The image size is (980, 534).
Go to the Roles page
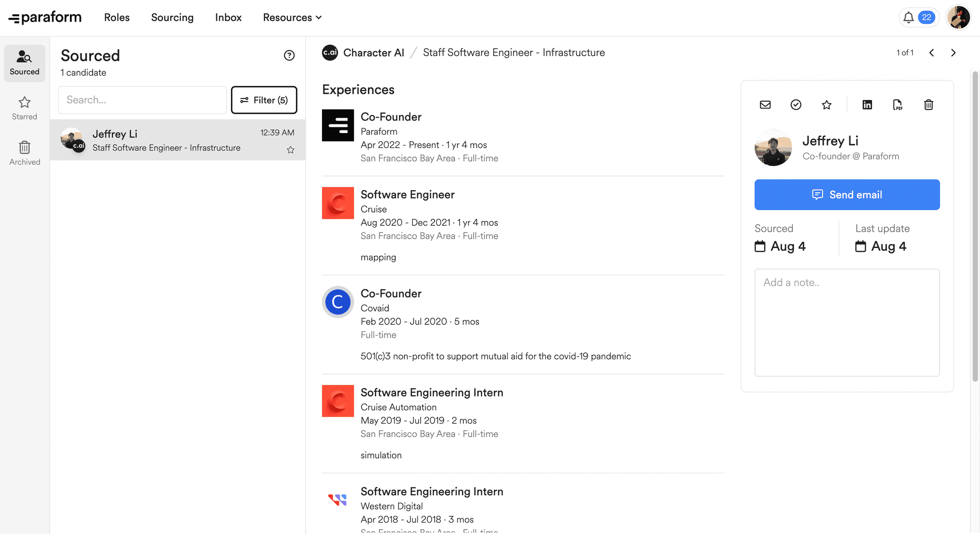point(117,17)
